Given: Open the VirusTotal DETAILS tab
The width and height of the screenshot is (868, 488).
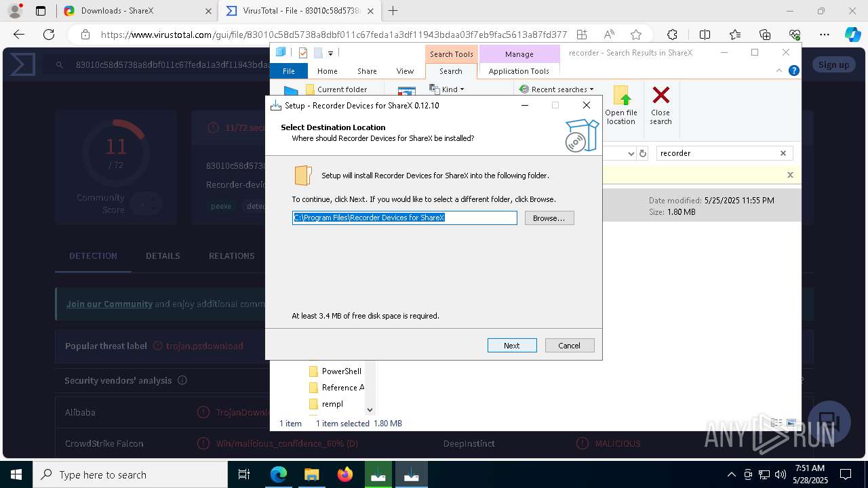Looking at the screenshot, I should tap(163, 256).
